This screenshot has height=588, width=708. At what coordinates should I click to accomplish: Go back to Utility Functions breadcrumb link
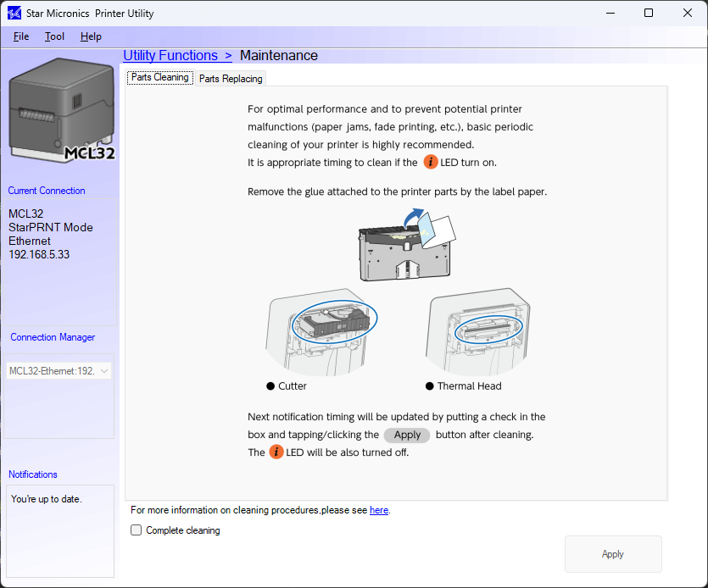click(x=177, y=56)
